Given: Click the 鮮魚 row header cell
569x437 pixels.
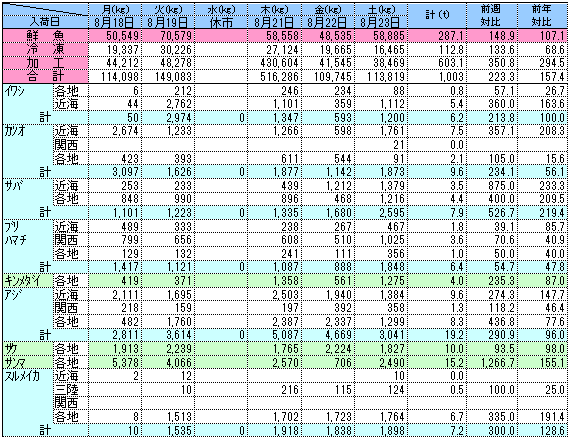Looking at the screenshot, I should click(x=45, y=36).
